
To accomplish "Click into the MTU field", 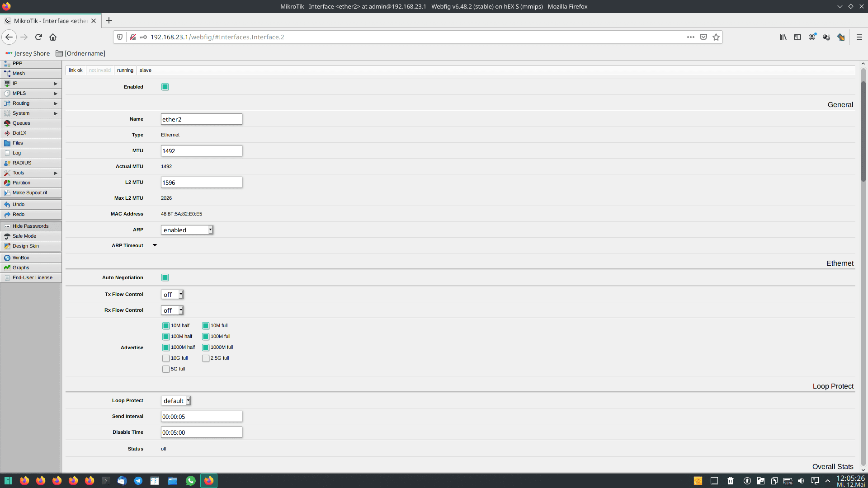I will (202, 151).
